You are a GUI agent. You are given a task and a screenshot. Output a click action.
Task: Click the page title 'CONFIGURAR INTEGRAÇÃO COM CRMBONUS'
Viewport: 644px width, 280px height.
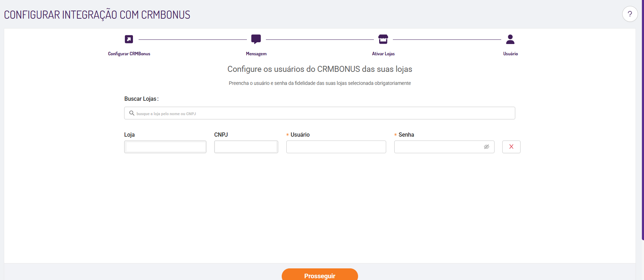coord(97,15)
